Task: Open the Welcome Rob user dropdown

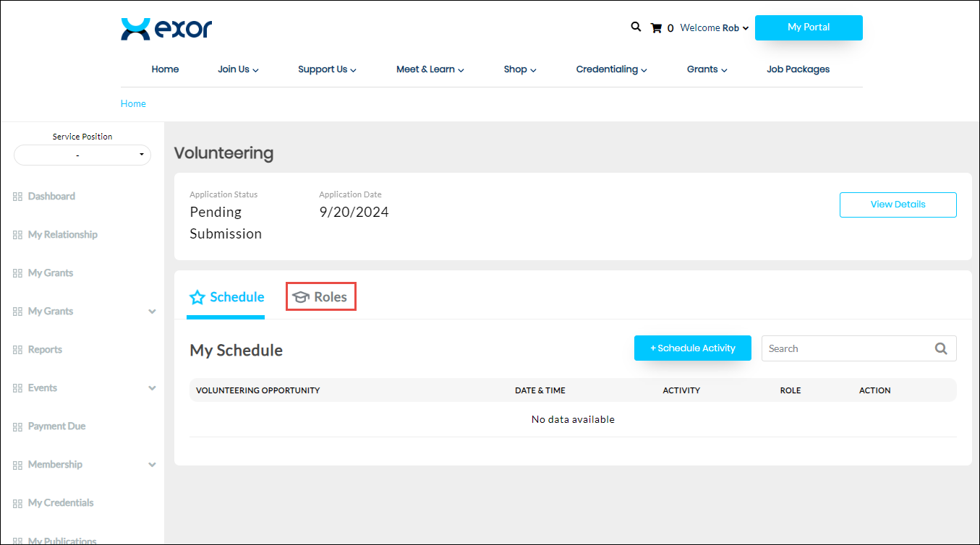Action: tap(714, 28)
